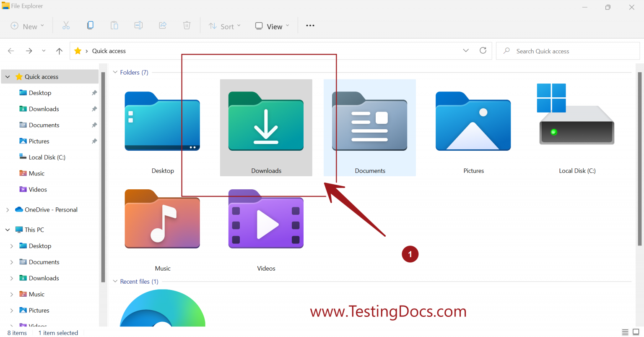Click the Share icon
Screen dimensions: 644x337
click(x=162, y=25)
